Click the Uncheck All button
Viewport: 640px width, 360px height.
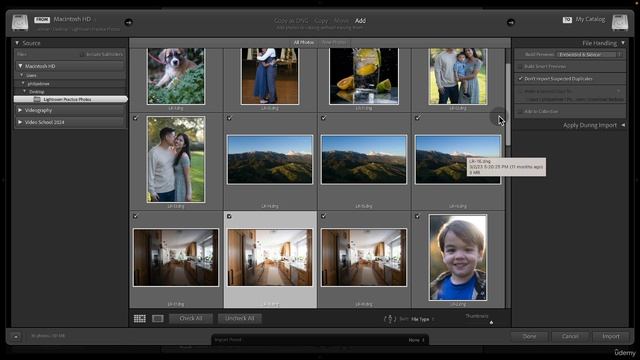240,318
